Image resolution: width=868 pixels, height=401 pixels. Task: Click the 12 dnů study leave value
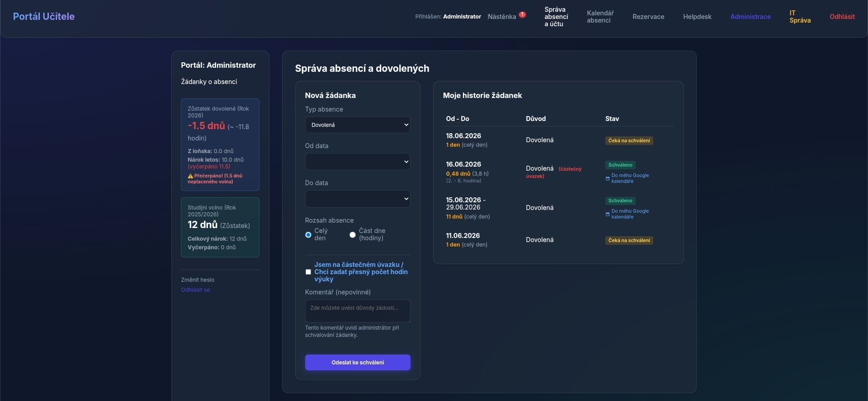[203, 225]
